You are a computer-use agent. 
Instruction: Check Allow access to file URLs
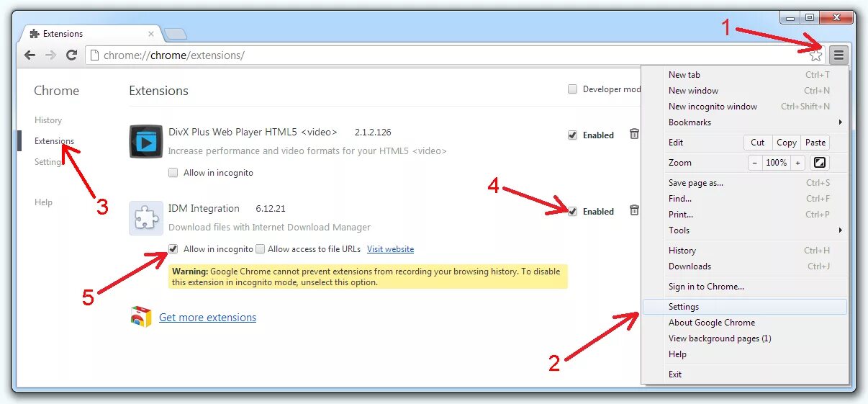tap(261, 249)
